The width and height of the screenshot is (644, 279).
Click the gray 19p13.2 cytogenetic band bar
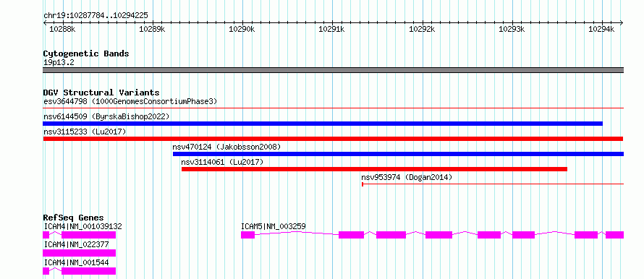coord(333,69)
